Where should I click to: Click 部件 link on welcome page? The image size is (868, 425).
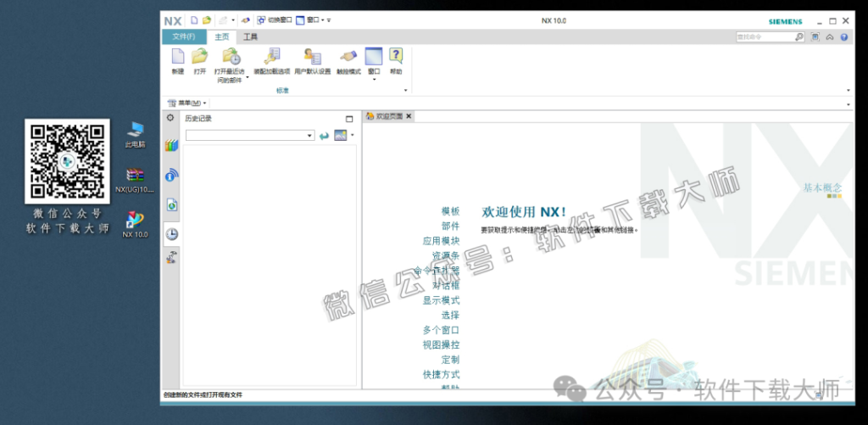[x=450, y=226]
